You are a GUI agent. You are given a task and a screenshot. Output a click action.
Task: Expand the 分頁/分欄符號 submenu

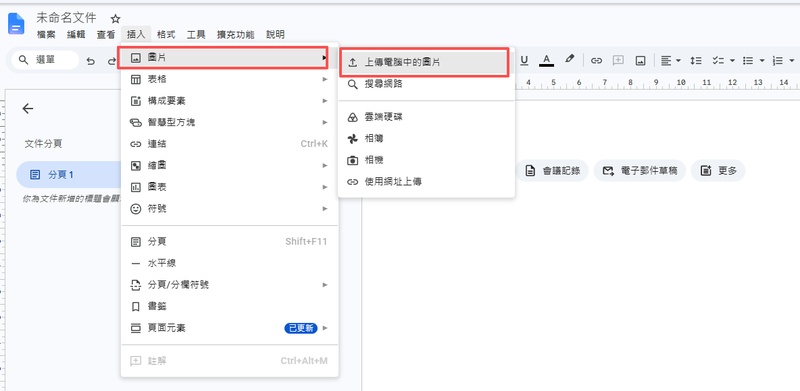[x=230, y=285]
